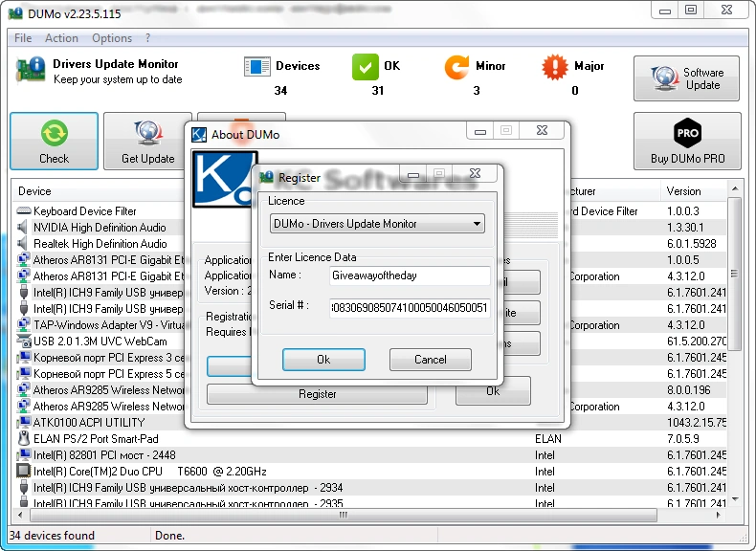Click the Version column header

pyautogui.click(x=683, y=191)
